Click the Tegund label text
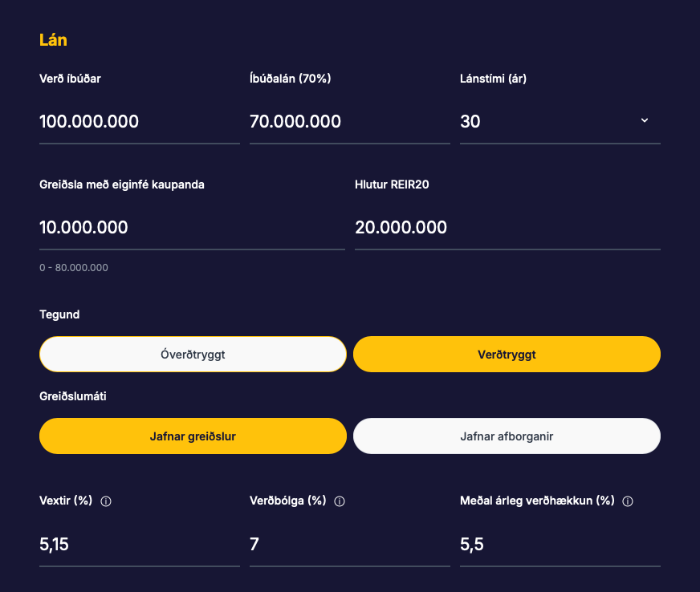The width and height of the screenshot is (700, 592). tap(59, 314)
